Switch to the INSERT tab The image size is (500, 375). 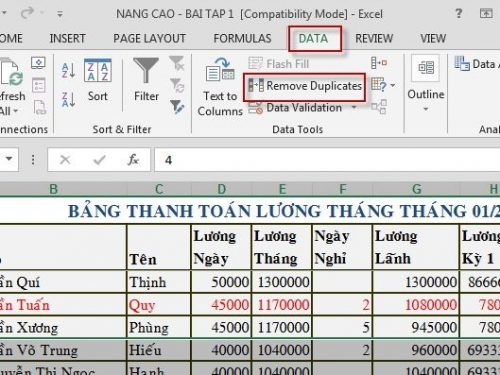(68, 39)
